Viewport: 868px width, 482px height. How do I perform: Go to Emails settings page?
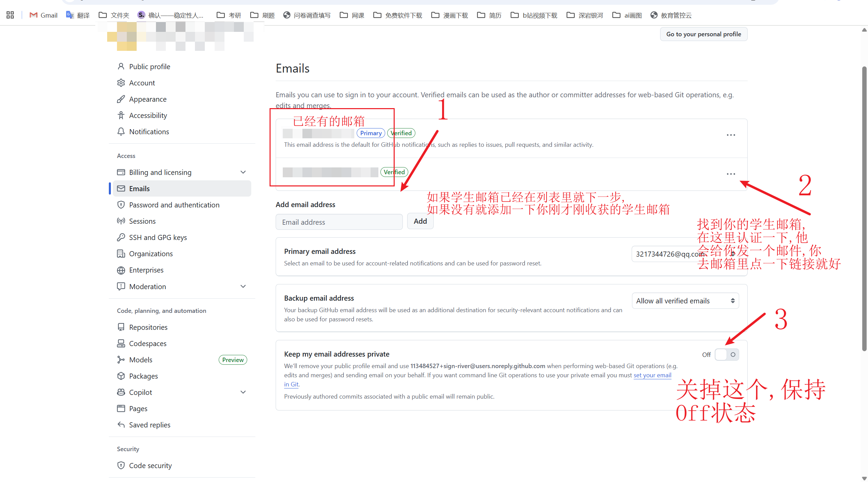[x=182, y=188]
